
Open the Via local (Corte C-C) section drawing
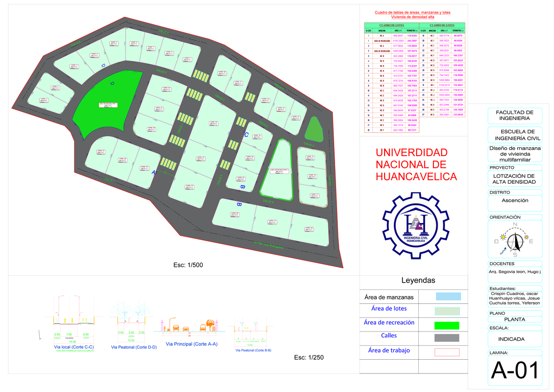tap(74, 320)
